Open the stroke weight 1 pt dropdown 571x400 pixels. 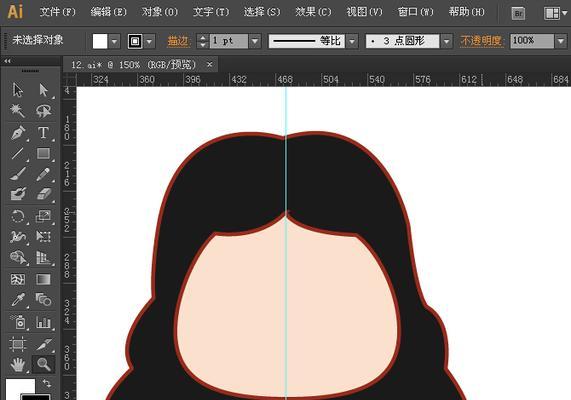coord(255,41)
